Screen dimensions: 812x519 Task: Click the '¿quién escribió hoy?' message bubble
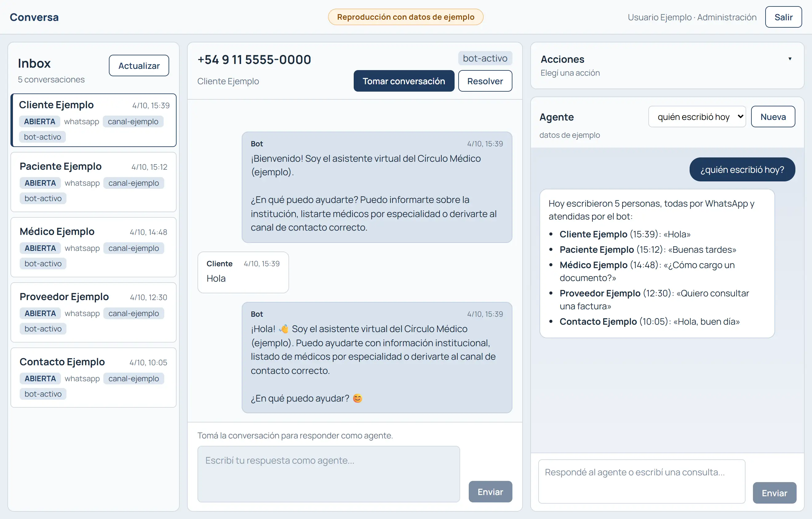click(x=742, y=169)
